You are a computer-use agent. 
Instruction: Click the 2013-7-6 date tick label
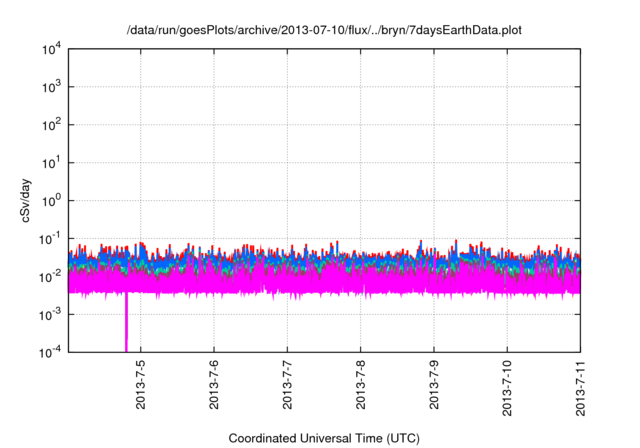click(214, 385)
